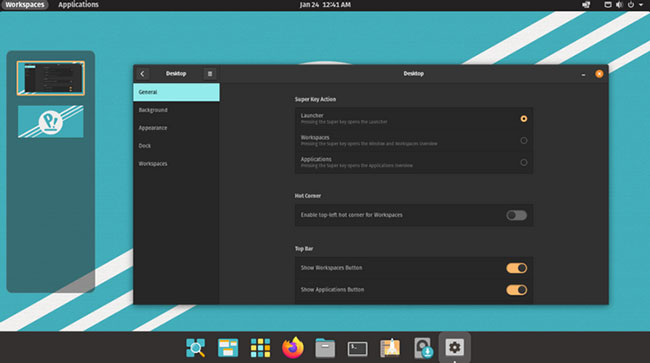The width and height of the screenshot is (650, 363).
Task: Open the Launcher search icon in dock
Action: click(x=196, y=348)
